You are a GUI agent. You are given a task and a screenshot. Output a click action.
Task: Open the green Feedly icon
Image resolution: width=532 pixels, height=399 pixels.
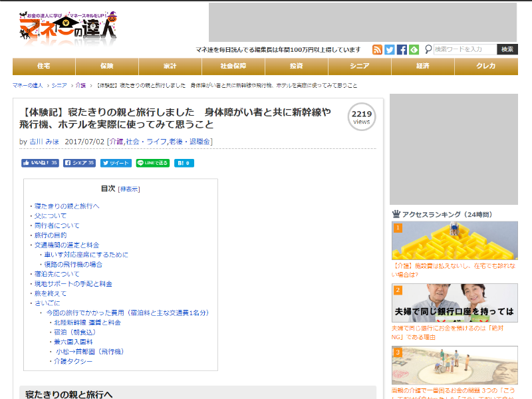[x=414, y=49]
